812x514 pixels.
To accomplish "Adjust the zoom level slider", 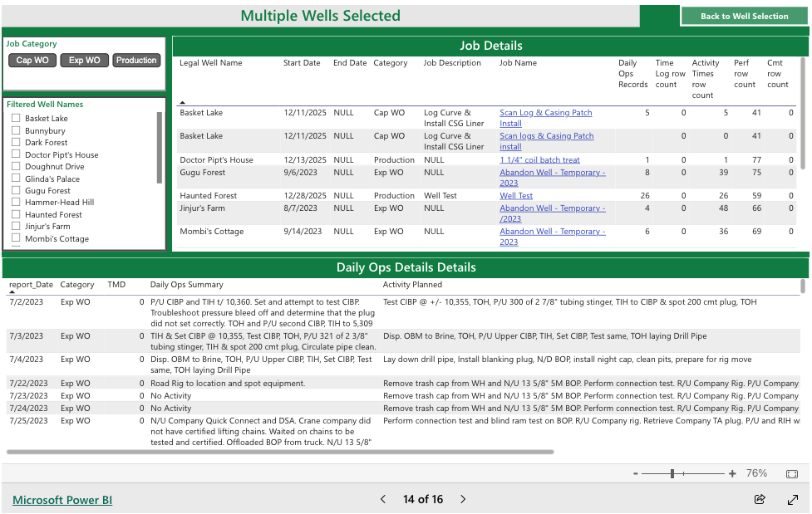I will [x=672, y=473].
